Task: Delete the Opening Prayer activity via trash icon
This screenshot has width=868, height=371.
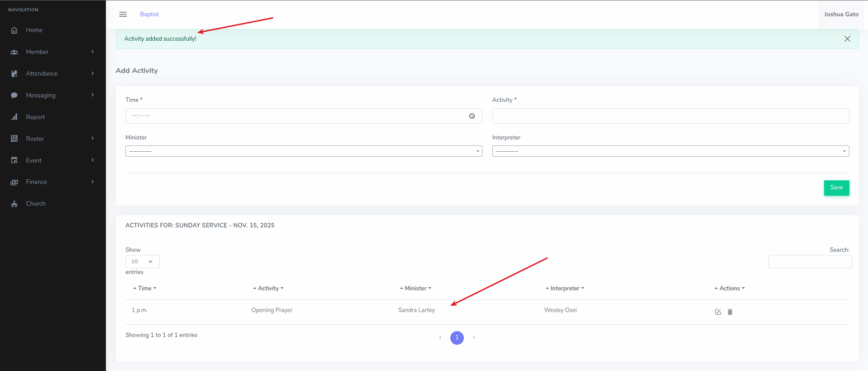Action: tap(730, 312)
